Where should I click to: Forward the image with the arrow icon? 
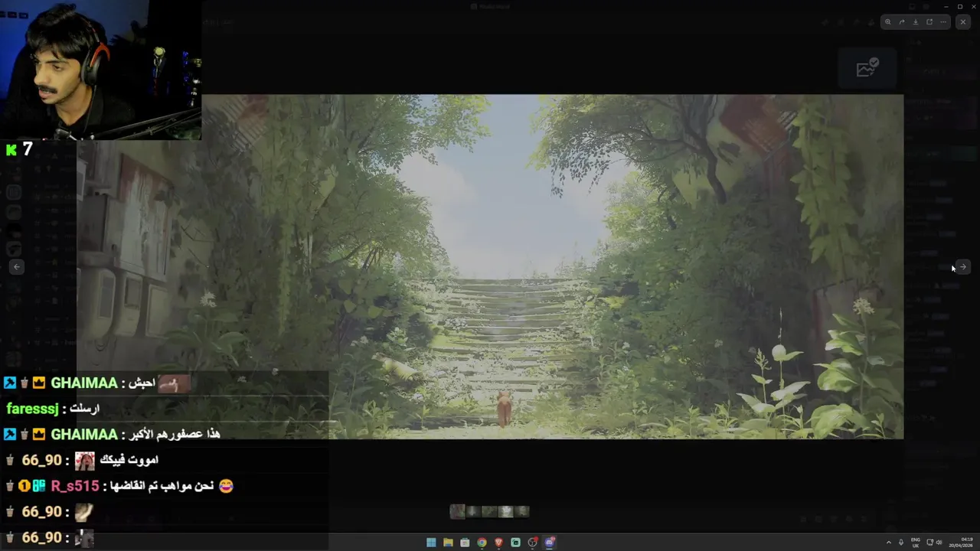902,22
